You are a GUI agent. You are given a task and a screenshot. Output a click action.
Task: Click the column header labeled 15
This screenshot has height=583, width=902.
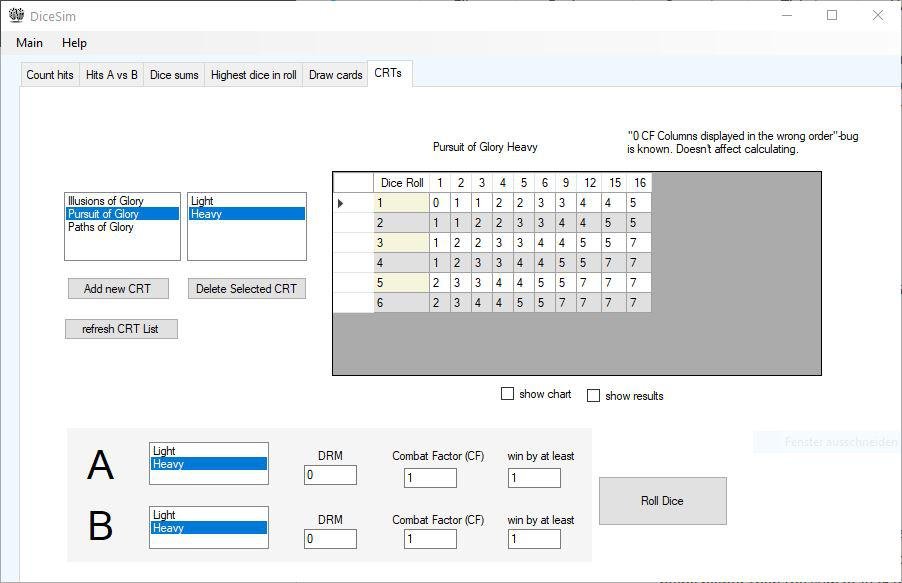point(614,182)
